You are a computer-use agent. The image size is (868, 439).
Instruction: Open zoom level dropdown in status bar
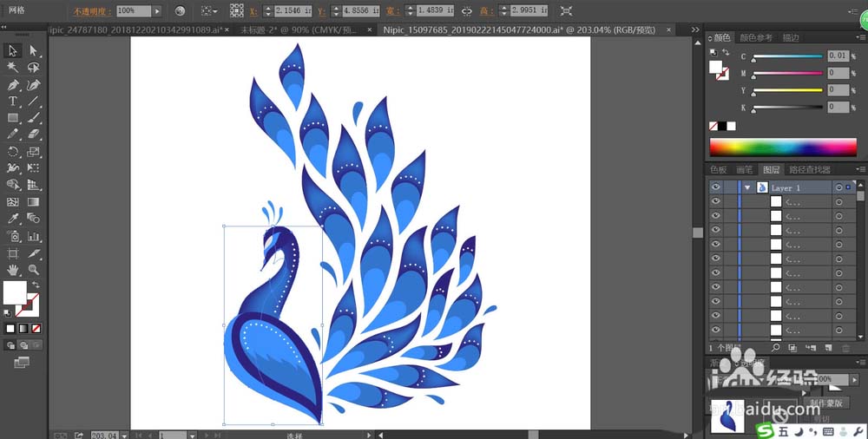(x=123, y=436)
